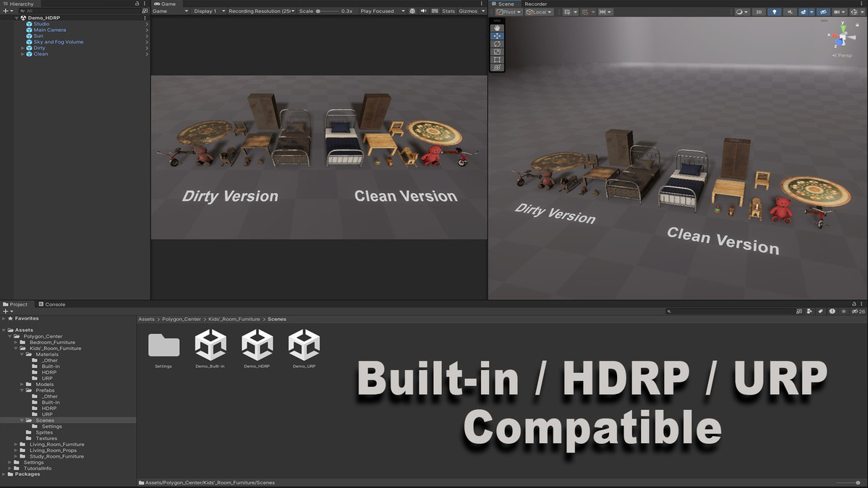Click Kids'_Room_Furniture in the breadcrumb

236,319
